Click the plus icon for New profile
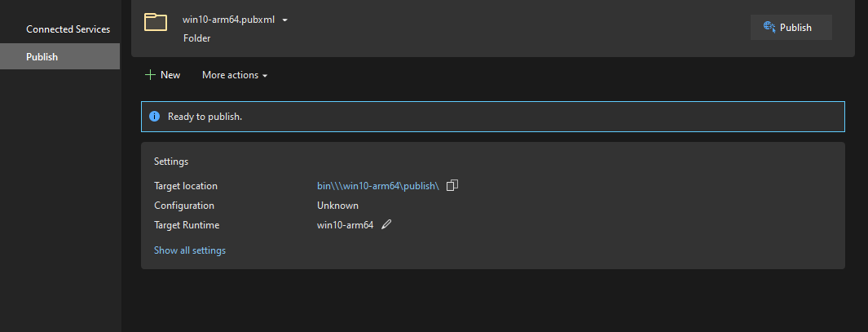This screenshot has width=868, height=332. (x=150, y=75)
